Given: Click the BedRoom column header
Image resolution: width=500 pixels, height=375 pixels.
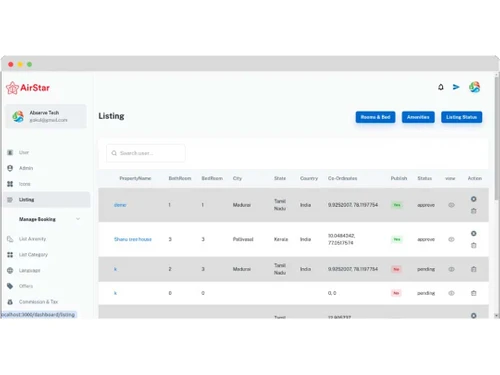Looking at the screenshot, I should (x=212, y=178).
